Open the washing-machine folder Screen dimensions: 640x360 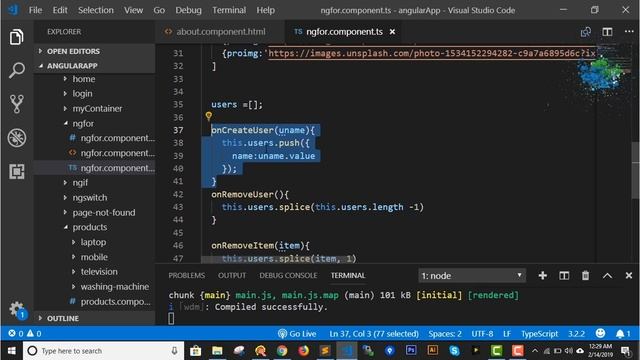click(x=115, y=287)
